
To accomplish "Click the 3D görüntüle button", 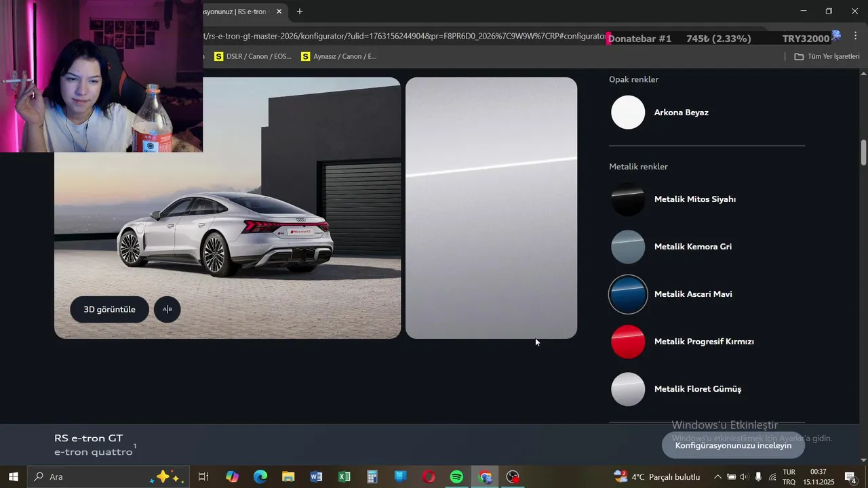I will tap(109, 309).
